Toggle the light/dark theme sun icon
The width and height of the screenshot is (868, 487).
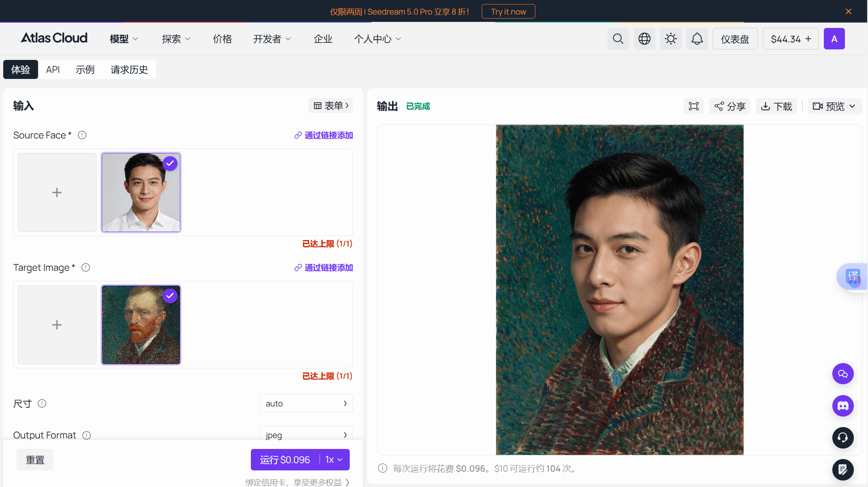tap(671, 39)
